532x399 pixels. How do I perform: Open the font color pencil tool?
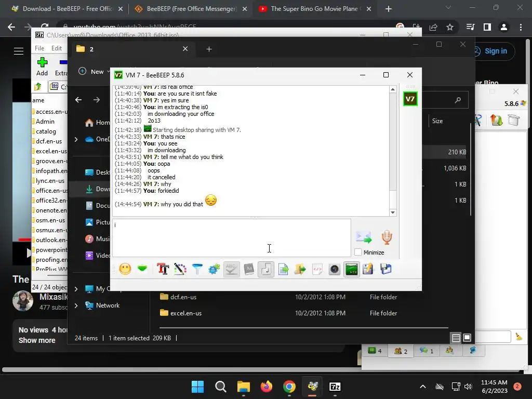point(180,270)
